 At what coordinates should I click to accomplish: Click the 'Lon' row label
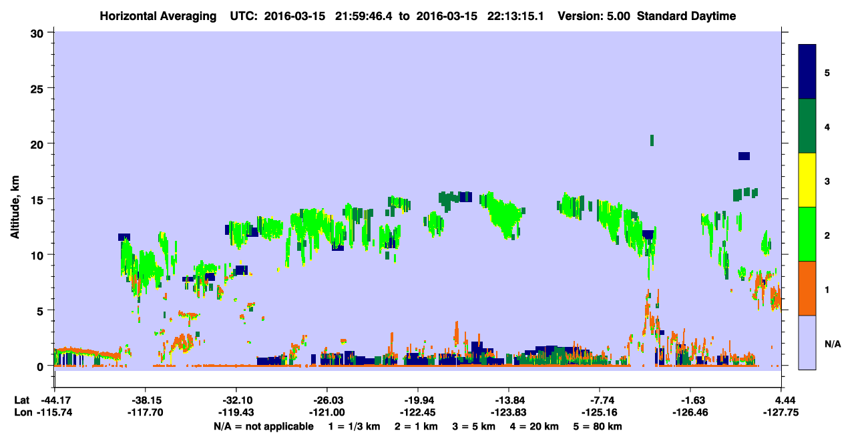tap(22, 412)
